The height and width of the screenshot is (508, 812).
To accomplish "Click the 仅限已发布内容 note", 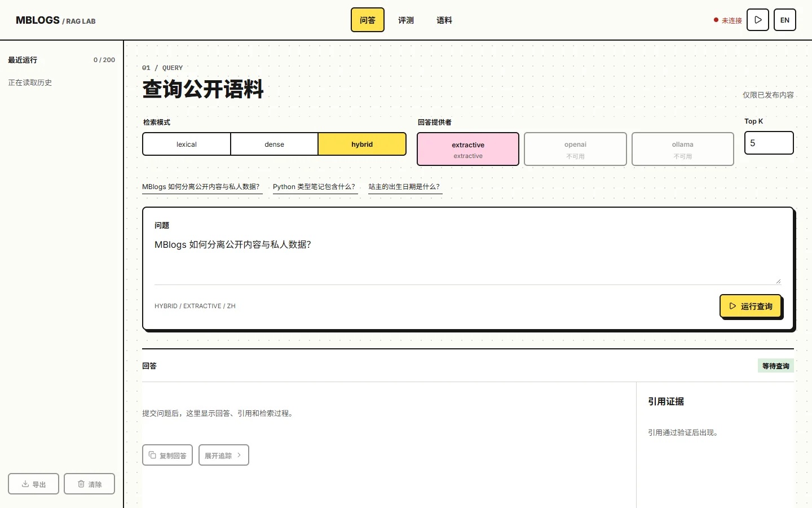I will [x=768, y=95].
